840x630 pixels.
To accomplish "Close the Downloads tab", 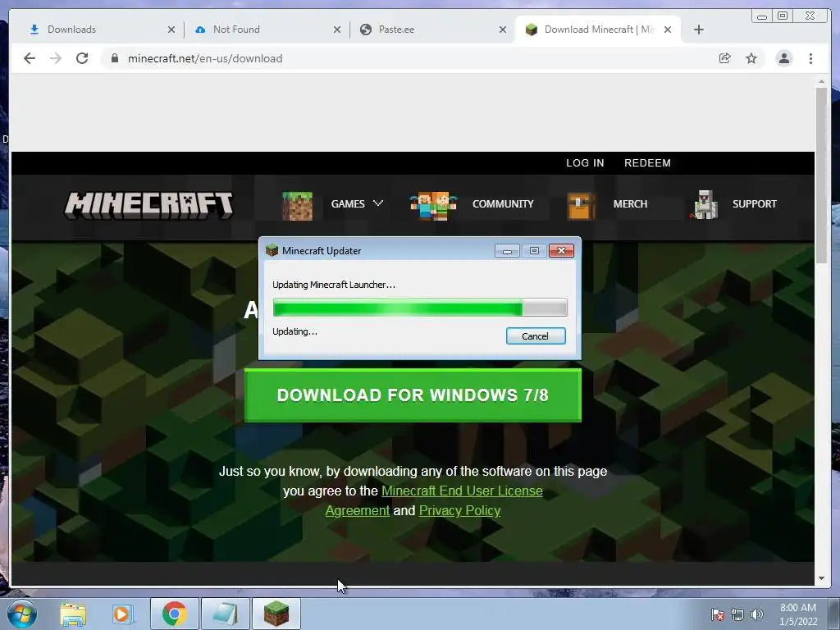I will point(171,30).
